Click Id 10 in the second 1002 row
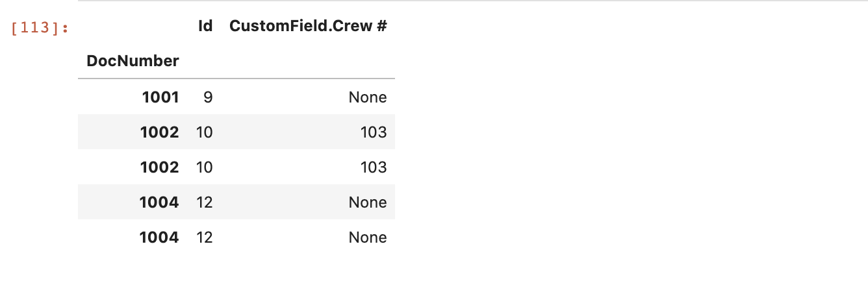 [x=205, y=167]
